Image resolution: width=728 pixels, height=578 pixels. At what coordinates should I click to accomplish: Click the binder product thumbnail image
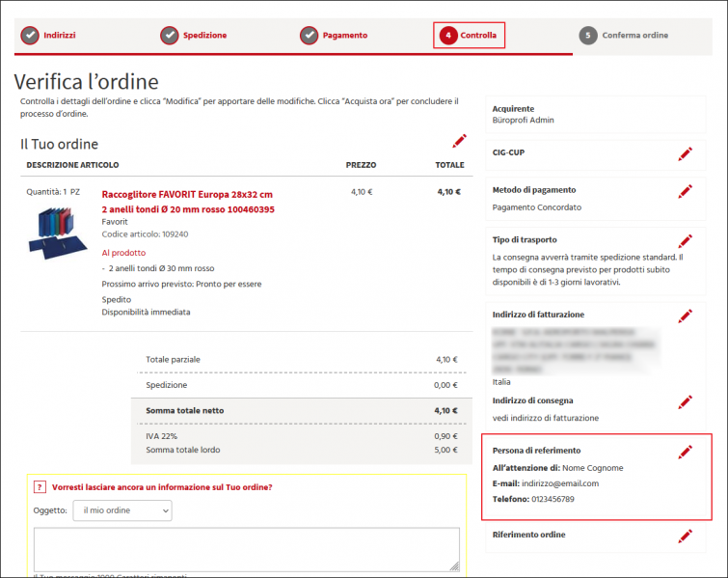point(58,233)
